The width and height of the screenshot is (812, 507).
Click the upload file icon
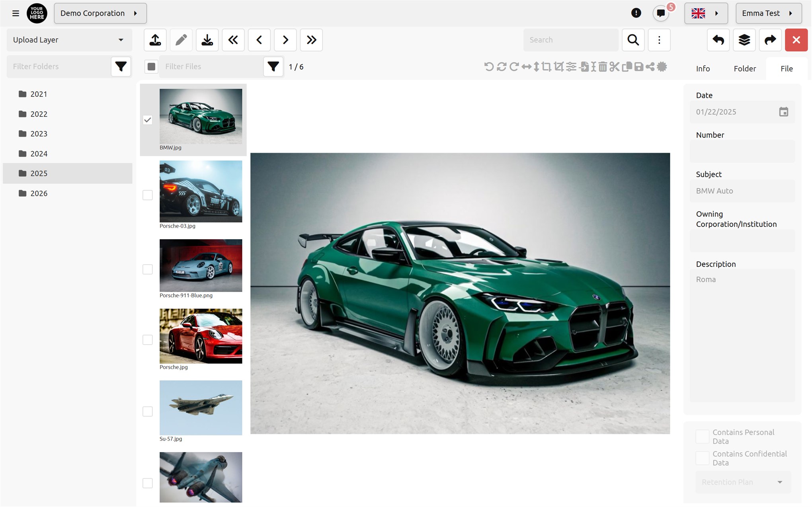coord(155,40)
